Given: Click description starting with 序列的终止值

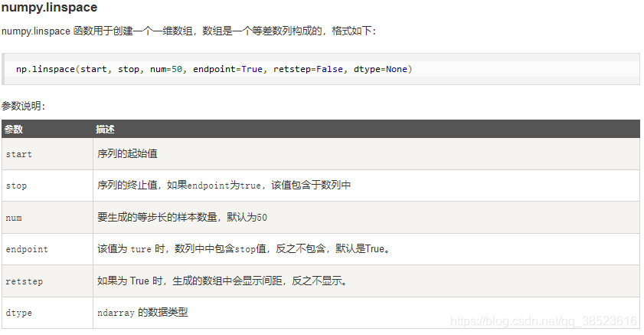Looking at the screenshot, I should coord(224,186).
